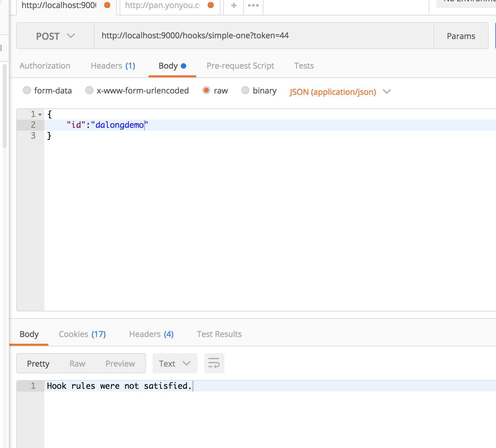Screen dimensions: 496x448
Task: Select the form-data radio button
Action: [x=27, y=90]
